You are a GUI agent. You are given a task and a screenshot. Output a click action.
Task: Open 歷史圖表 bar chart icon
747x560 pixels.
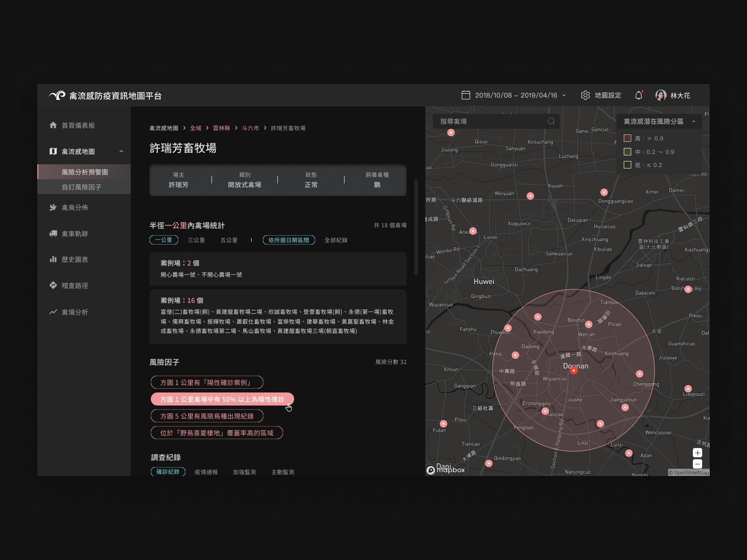click(53, 259)
